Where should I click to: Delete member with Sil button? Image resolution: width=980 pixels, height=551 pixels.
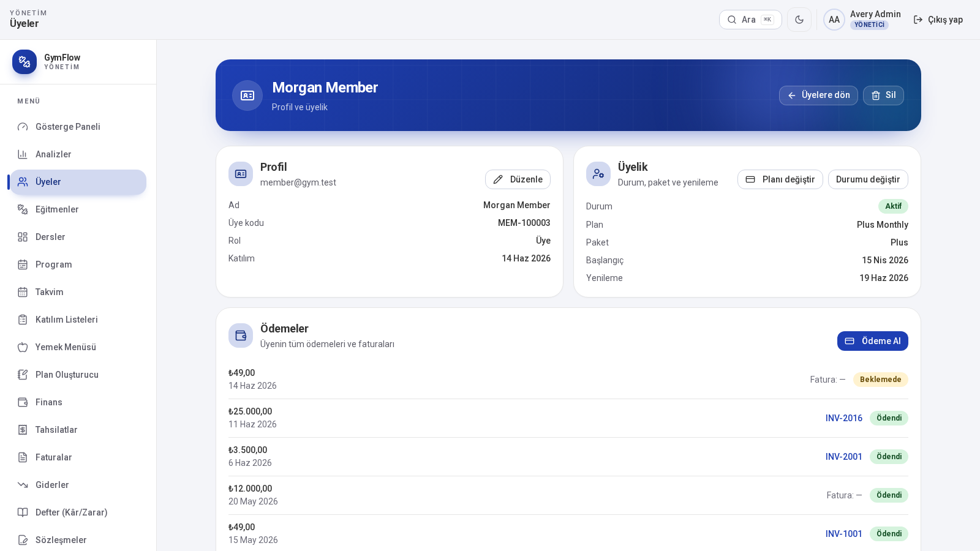(883, 96)
